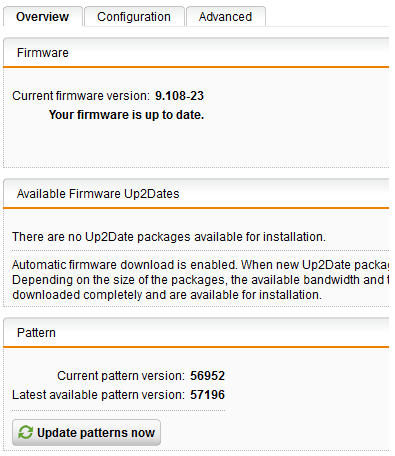Click the 'Depending on the size' text line
Screen dimensions: 395x456
click(x=201, y=280)
